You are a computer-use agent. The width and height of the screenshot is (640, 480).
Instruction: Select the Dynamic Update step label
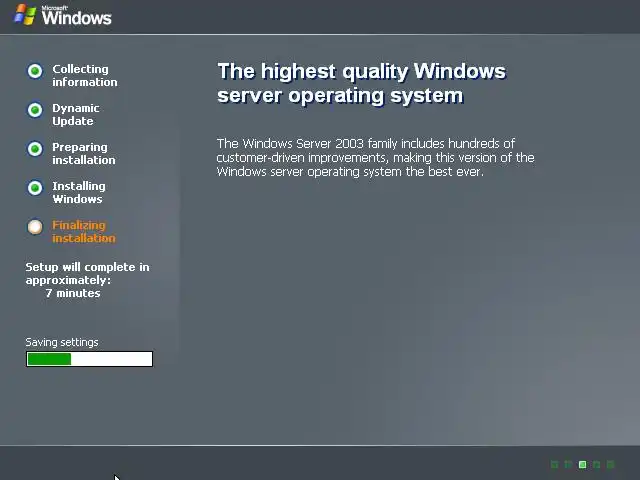[76, 115]
